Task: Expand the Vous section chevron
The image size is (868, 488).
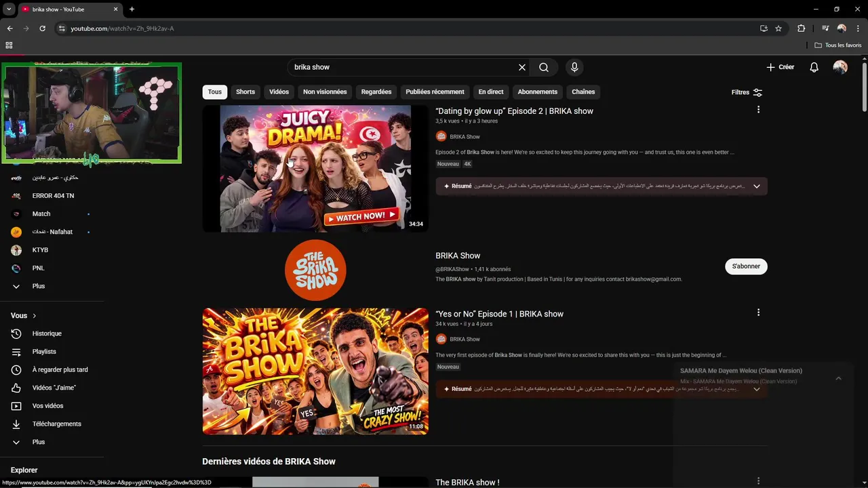Action: (x=35, y=316)
